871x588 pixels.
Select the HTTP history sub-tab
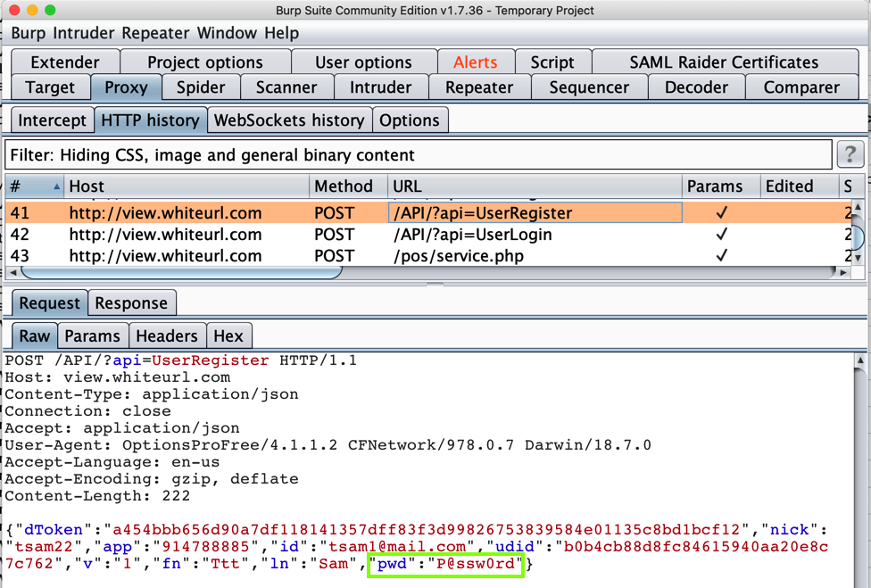point(151,120)
